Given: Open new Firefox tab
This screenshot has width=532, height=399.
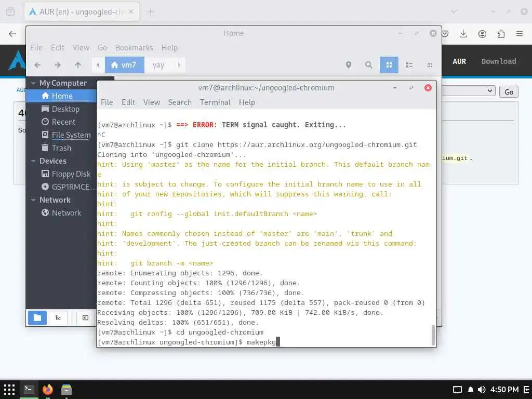Looking at the screenshot, I should (x=151, y=12).
